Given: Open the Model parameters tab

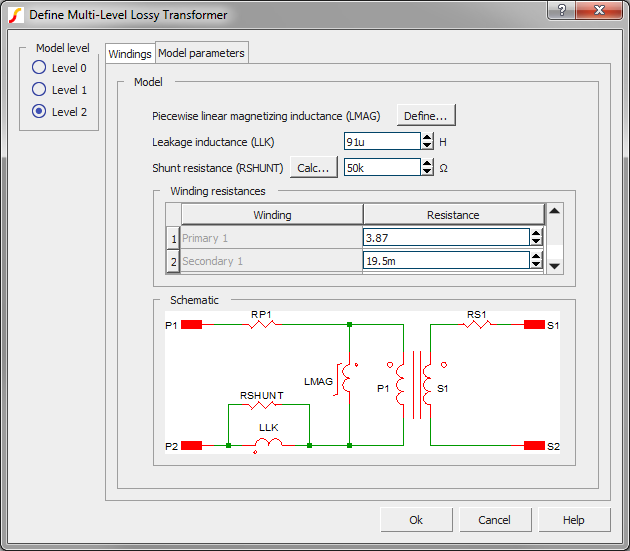Looking at the screenshot, I should pyautogui.click(x=201, y=53).
